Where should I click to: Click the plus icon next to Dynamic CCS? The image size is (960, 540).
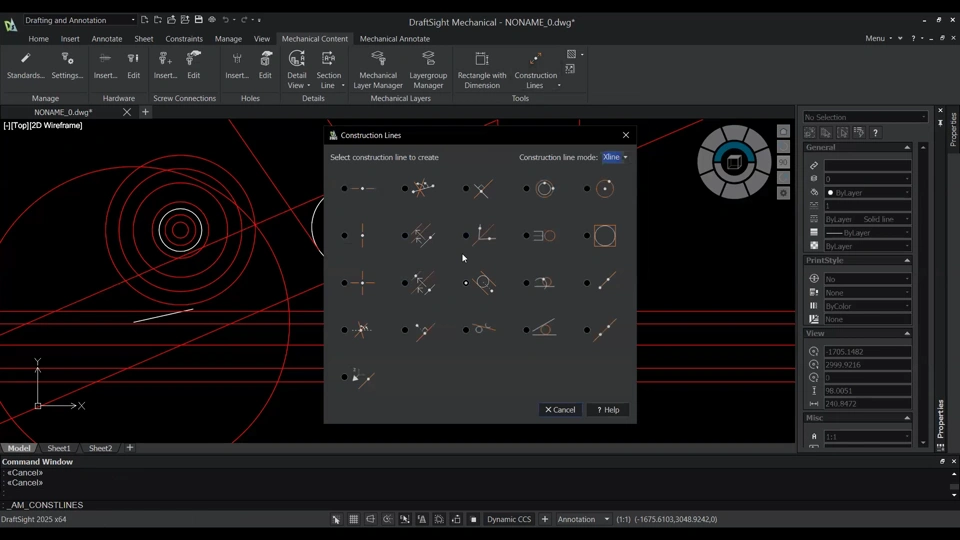click(x=544, y=519)
